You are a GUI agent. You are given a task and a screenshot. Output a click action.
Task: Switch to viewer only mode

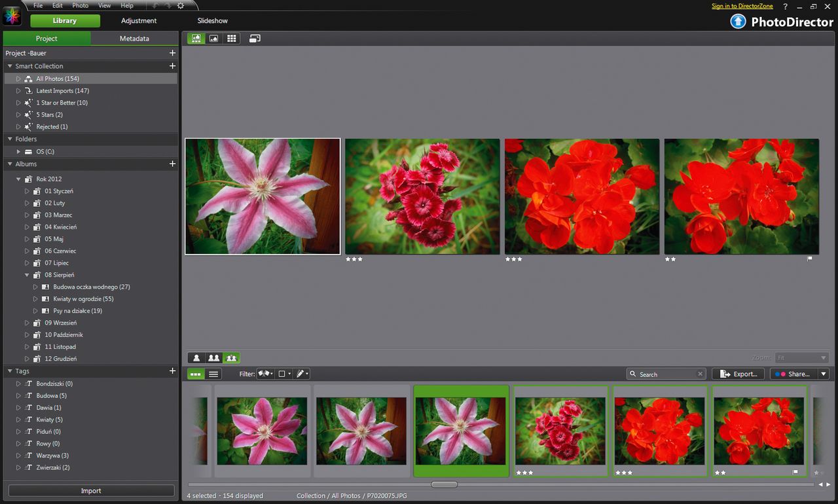pos(213,39)
